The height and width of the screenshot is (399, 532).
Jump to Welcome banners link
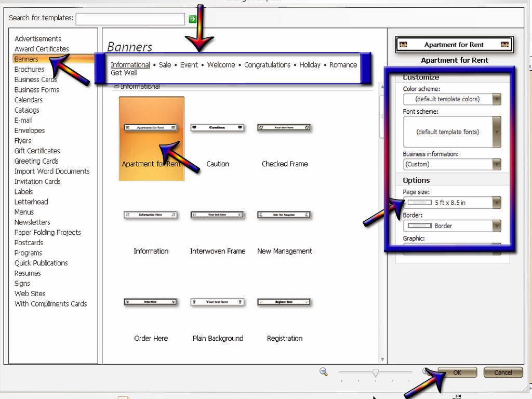(221, 64)
